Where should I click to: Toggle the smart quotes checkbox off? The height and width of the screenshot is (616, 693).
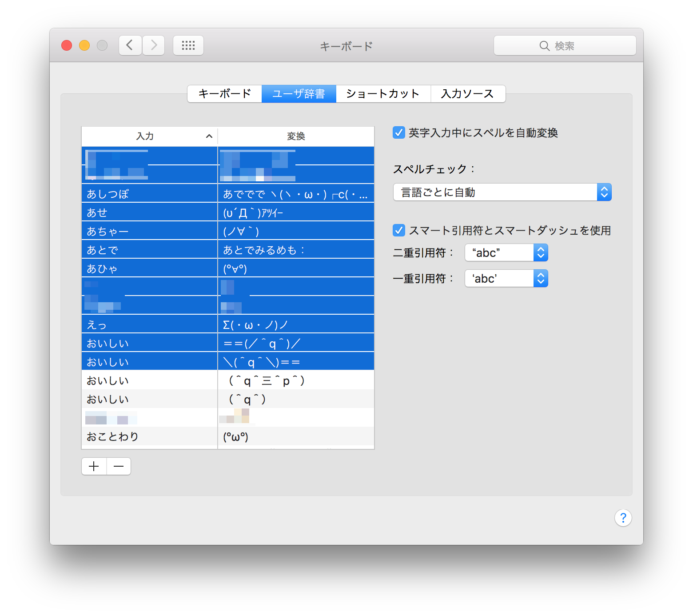click(x=398, y=230)
